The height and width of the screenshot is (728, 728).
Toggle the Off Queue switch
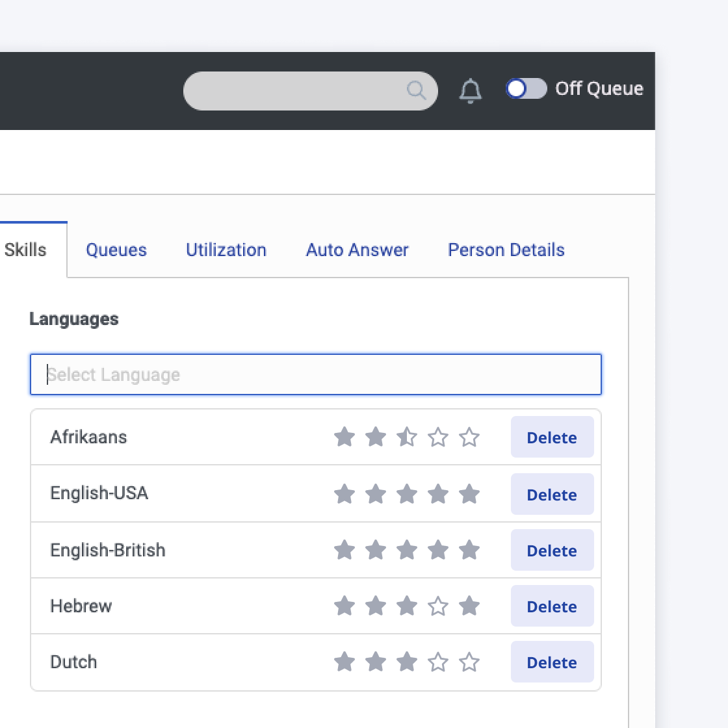click(x=526, y=89)
